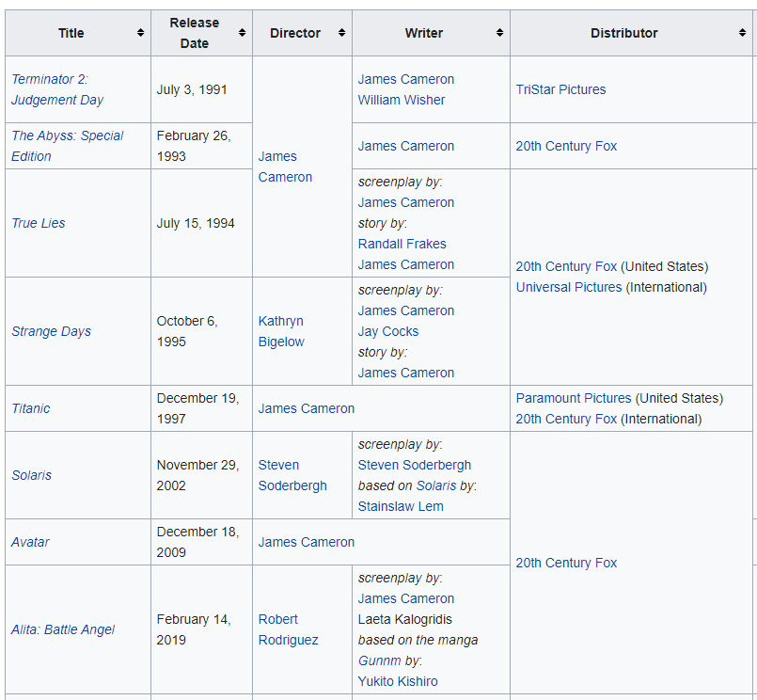Screen dimensions: 757x700
Task: Click William Wisher writer link
Action: point(402,100)
